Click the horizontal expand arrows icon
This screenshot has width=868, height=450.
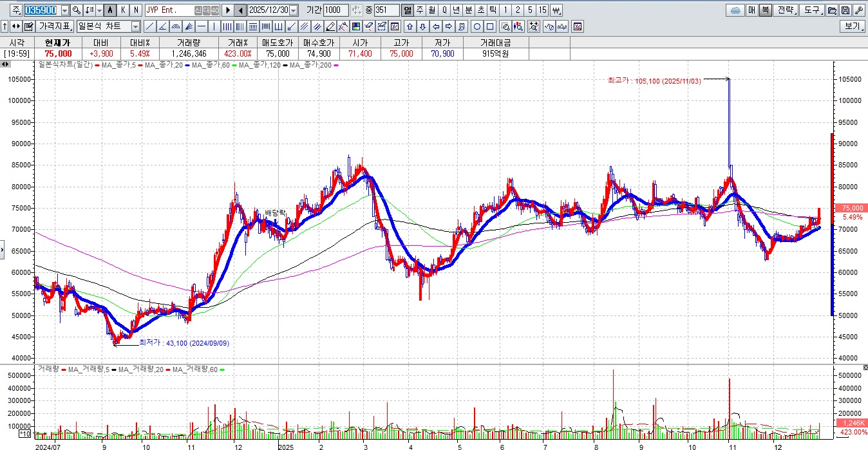[15, 26]
